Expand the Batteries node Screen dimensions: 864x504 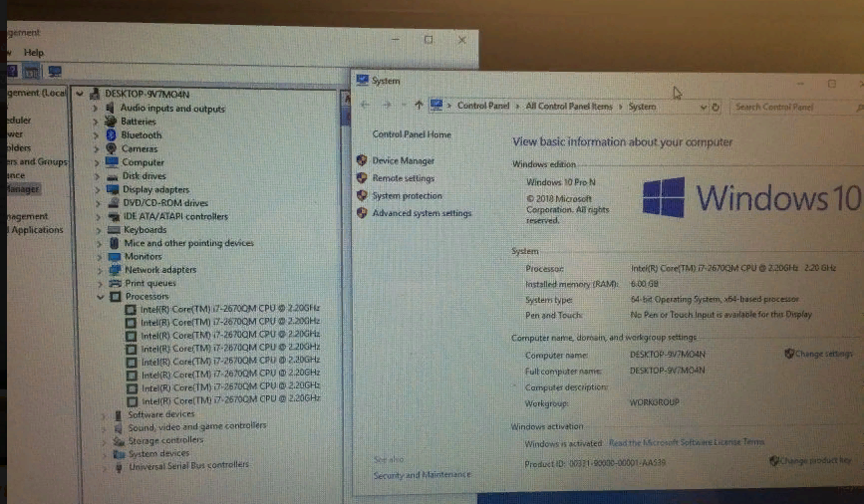click(x=96, y=122)
